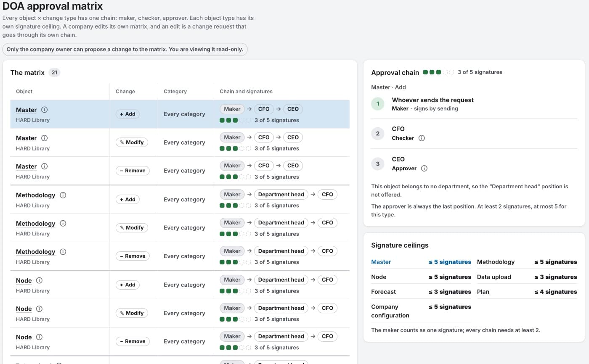Click the info icon beside Master in the Remove row
Viewport: 589px width, 364px height.
[x=44, y=166]
